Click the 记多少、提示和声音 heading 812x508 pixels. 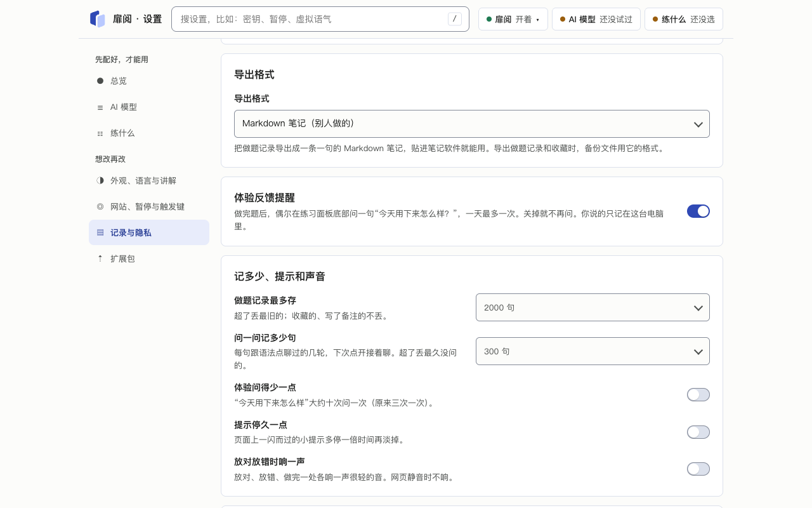click(280, 276)
